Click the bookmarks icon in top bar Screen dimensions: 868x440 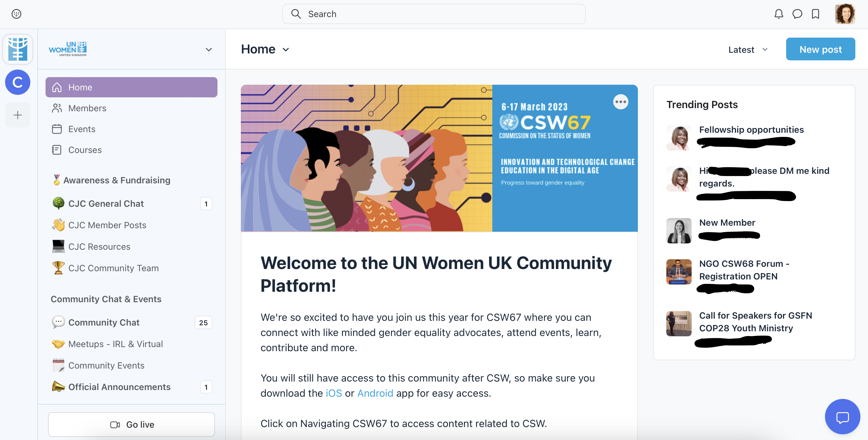(815, 14)
